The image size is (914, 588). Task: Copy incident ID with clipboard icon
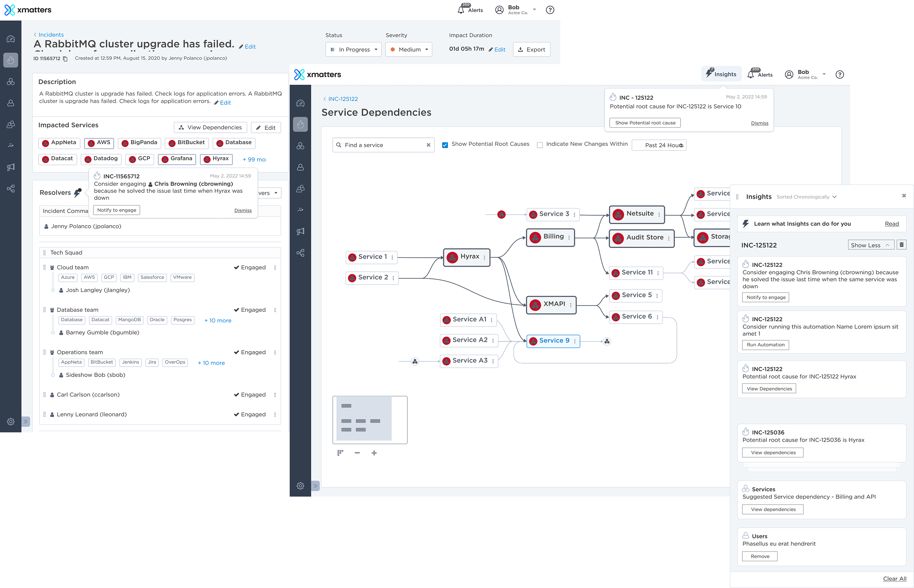pyautogui.click(x=65, y=58)
